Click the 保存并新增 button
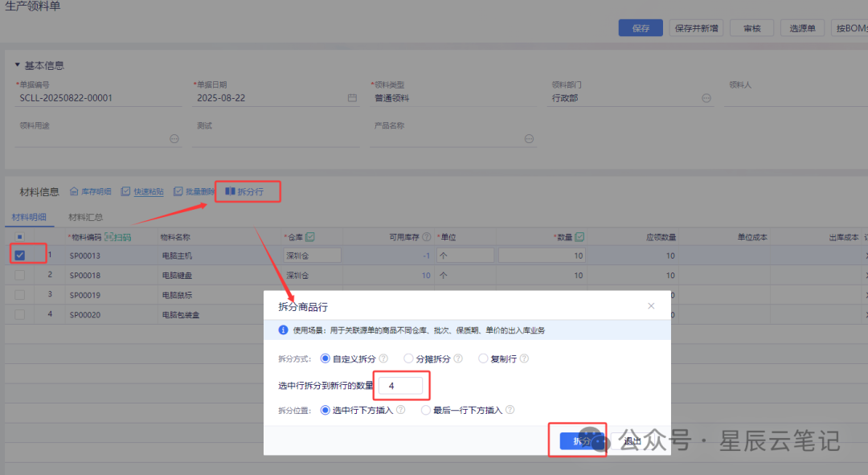 696,28
